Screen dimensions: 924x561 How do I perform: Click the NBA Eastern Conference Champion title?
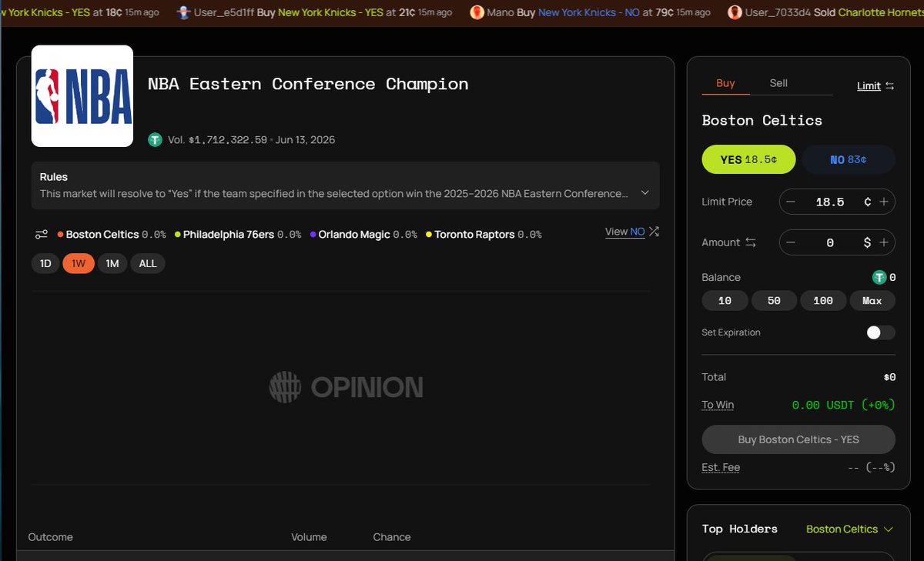point(308,84)
